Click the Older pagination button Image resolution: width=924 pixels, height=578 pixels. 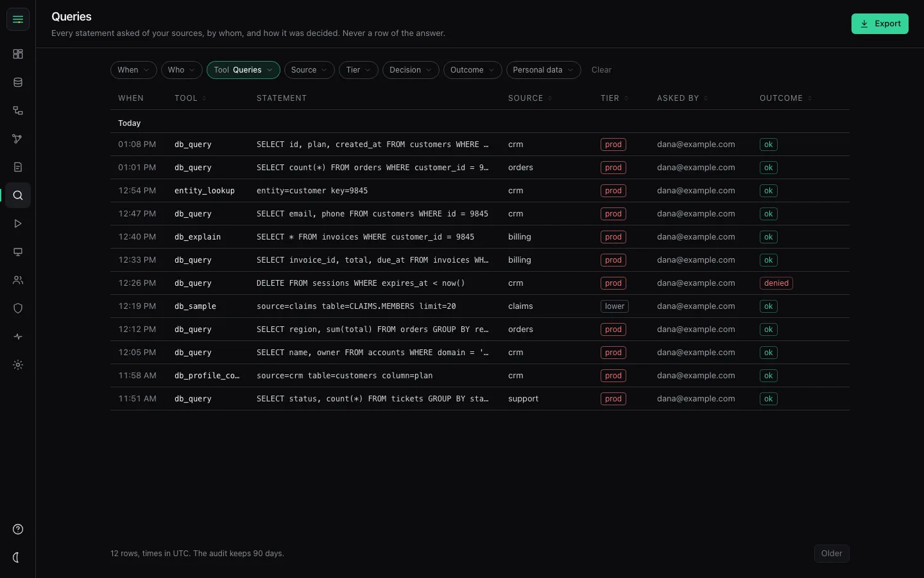(x=832, y=554)
